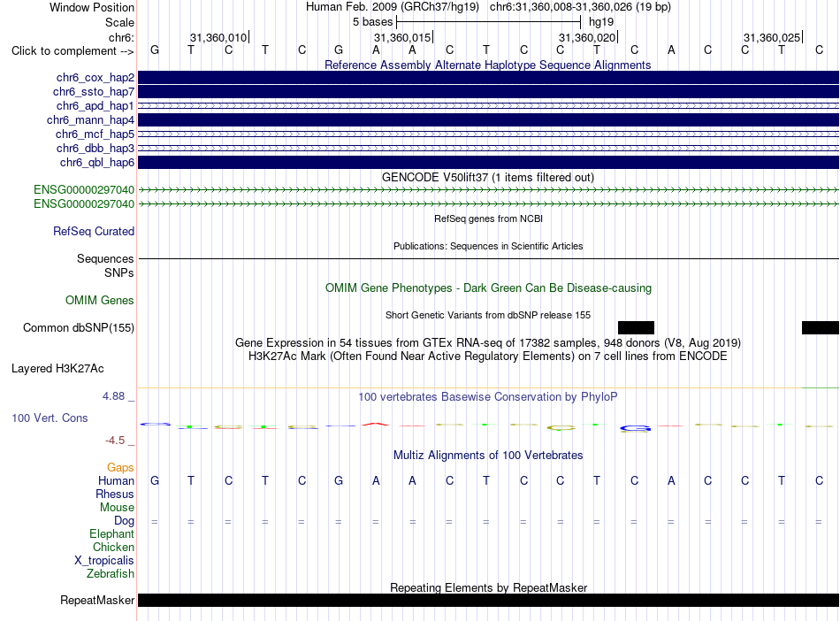Viewport: 840px width, 621px height.
Task: Select the left Common dbSNP variant block
Action: coord(636,327)
